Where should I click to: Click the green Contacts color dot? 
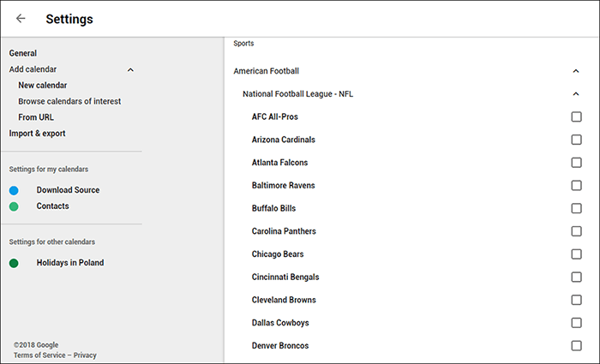point(14,206)
